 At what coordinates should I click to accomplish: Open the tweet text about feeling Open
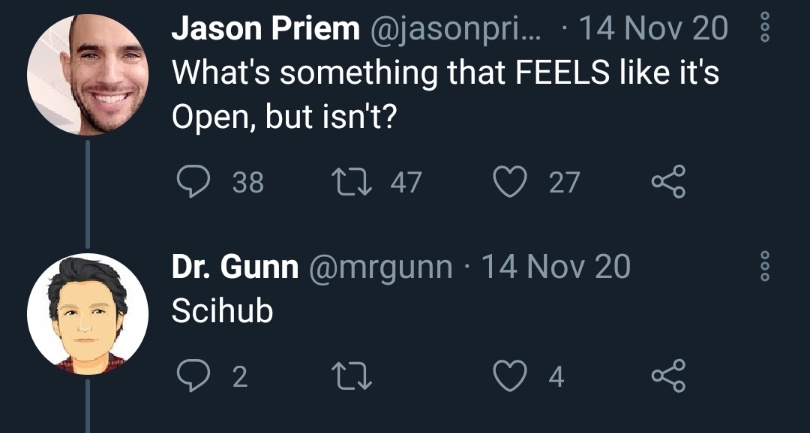pyautogui.click(x=445, y=97)
